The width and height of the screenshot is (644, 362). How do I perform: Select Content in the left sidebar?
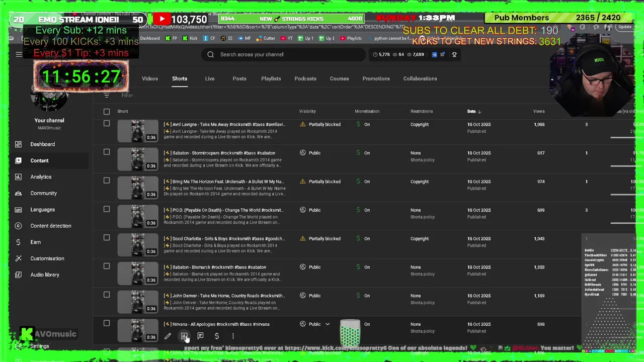point(39,160)
